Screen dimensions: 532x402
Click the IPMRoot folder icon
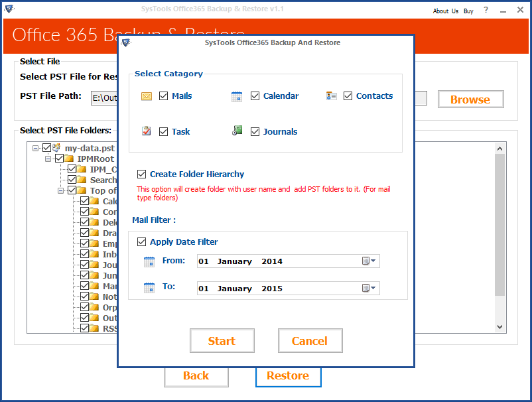click(x=69, y=158)
